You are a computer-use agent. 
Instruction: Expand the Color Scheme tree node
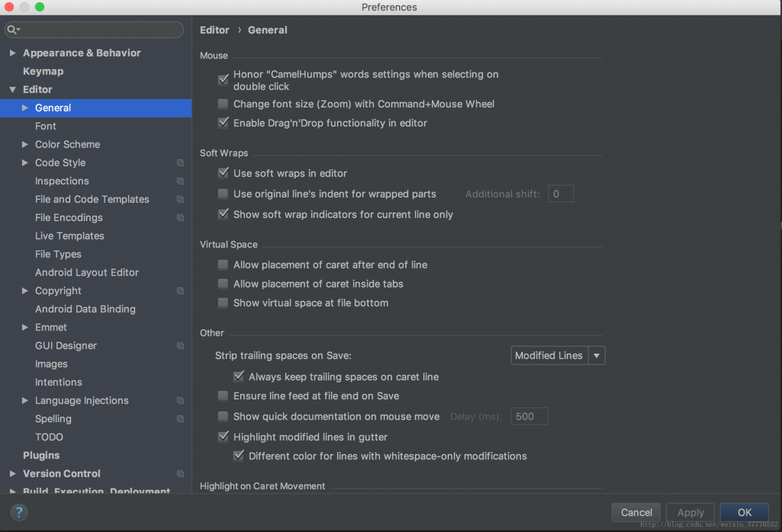[x=25, y=144]
